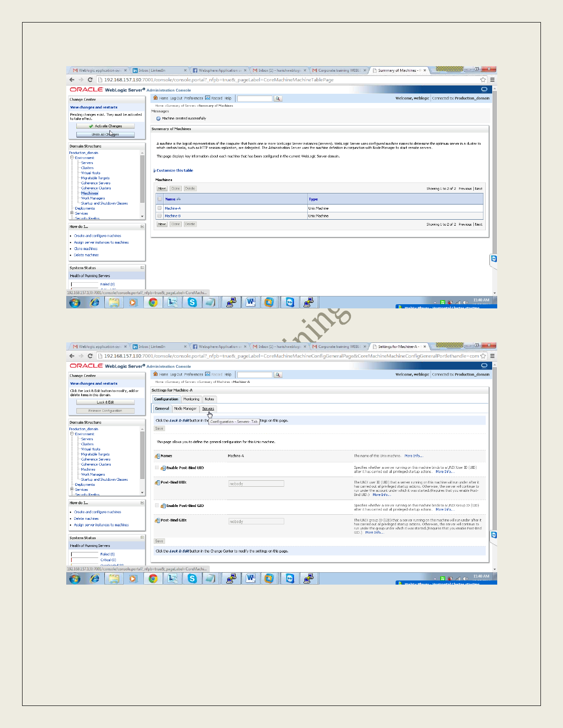
Task: Click restart-required icon beside Post-Bind GID label
Action: pyautogui.click(x=157, y=520)
